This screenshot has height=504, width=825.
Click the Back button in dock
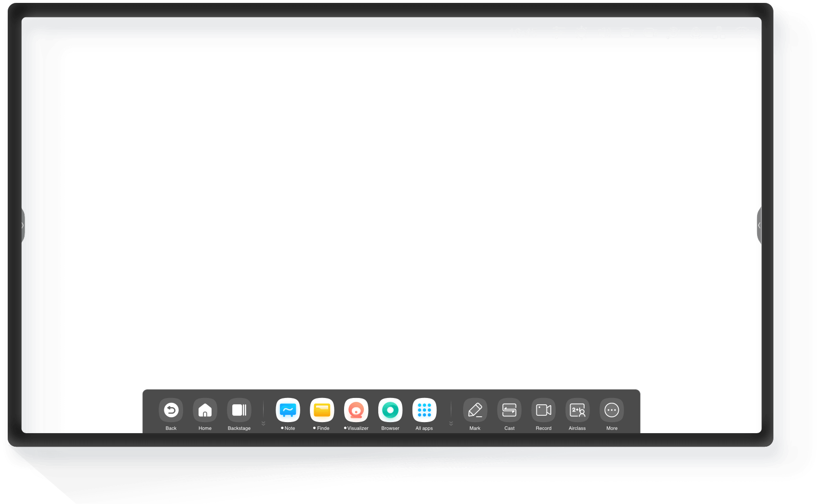click(171, 410)
